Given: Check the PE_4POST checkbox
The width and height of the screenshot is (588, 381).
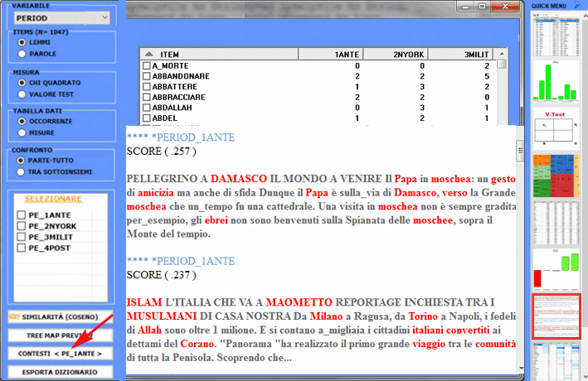Looking at the screenshot, I should (x=22, y=248).
